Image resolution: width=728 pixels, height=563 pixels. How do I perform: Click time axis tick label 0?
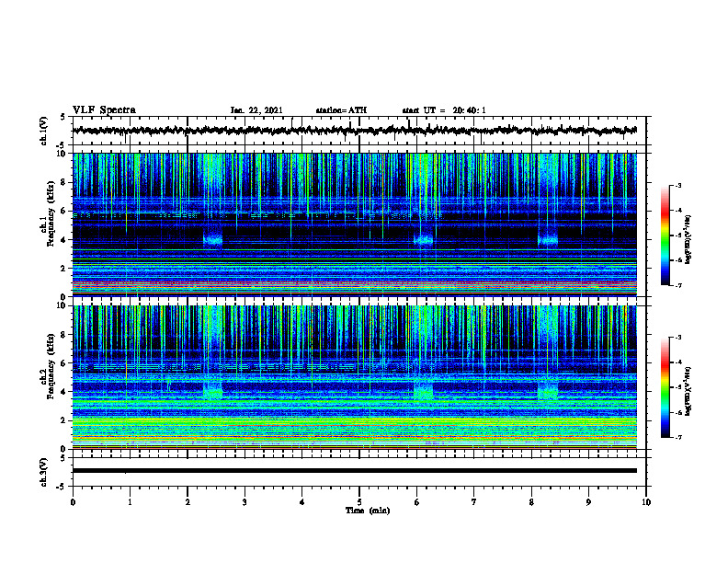73,502
